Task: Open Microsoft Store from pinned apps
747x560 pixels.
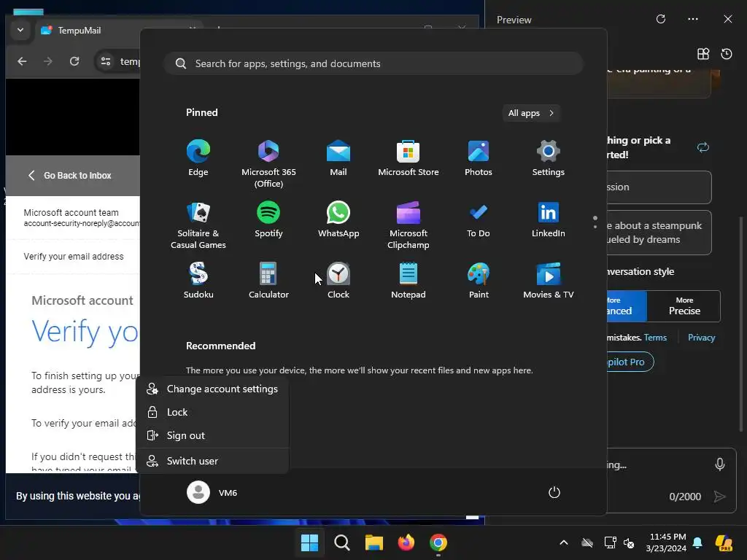Action: pos(409,158)
